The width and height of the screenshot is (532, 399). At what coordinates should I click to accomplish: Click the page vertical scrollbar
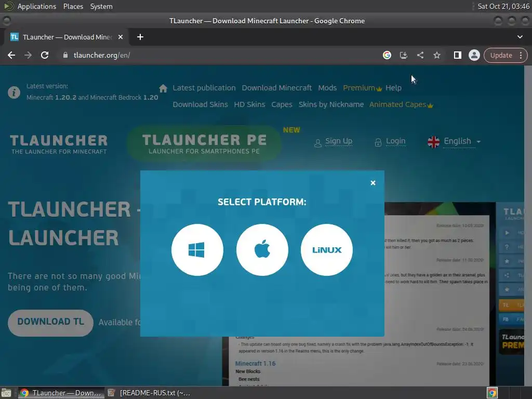click(x=528, y=225)
